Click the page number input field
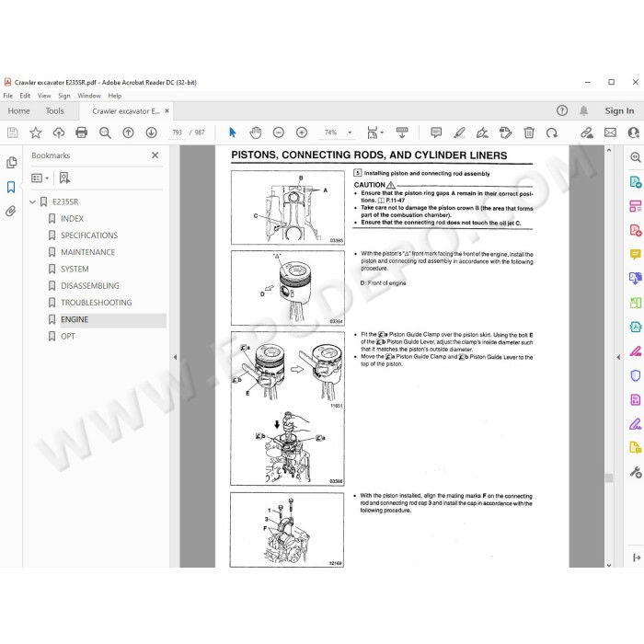The width and height of the screenshot is (644, 644). coord(177,132)
